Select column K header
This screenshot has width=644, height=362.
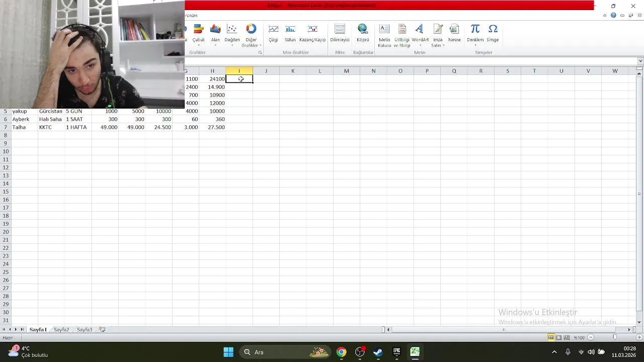click(293, 71)
